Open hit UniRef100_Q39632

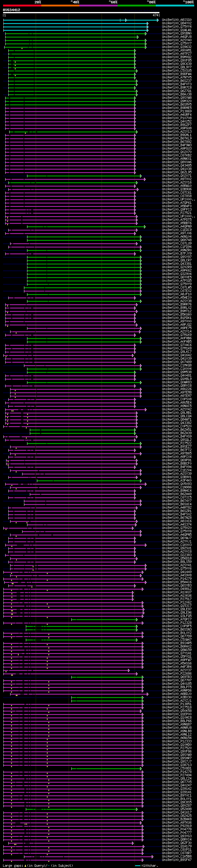point(177,47)
